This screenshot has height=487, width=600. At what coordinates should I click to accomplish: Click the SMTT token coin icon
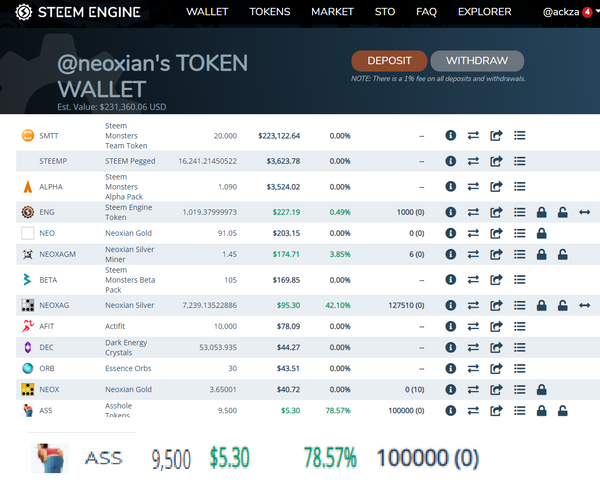[x=28, y=135]
